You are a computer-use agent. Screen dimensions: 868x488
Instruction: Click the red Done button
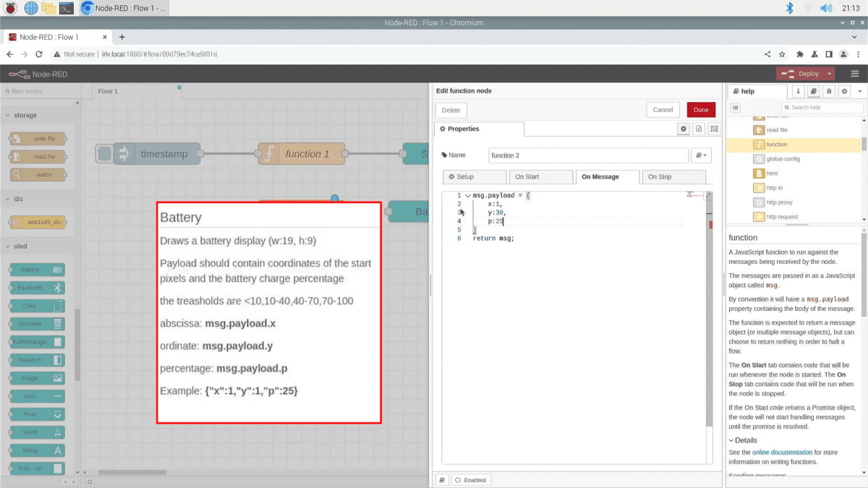pyautogui.click(x=701, y=110)
